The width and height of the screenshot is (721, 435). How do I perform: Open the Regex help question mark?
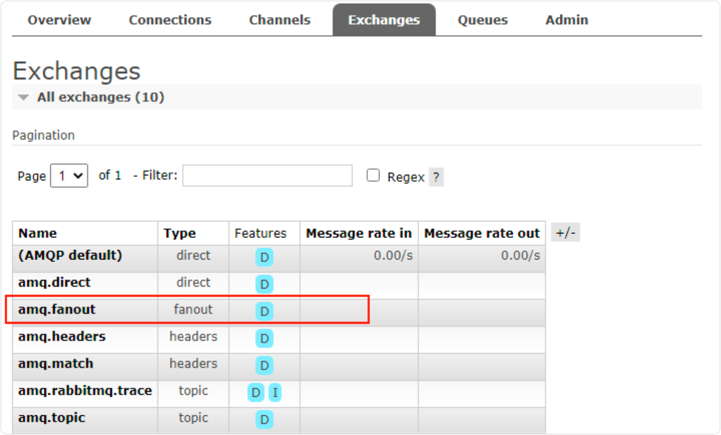tap(436, 177)
